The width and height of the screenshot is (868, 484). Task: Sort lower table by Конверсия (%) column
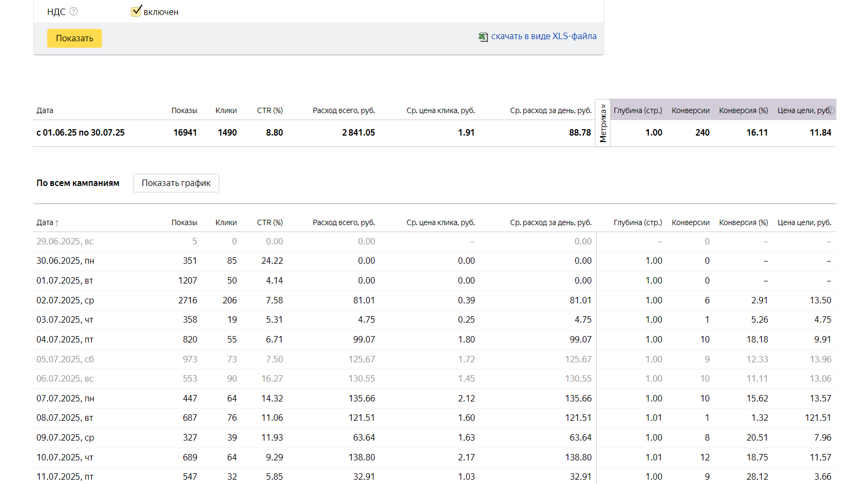pos(743,222)
